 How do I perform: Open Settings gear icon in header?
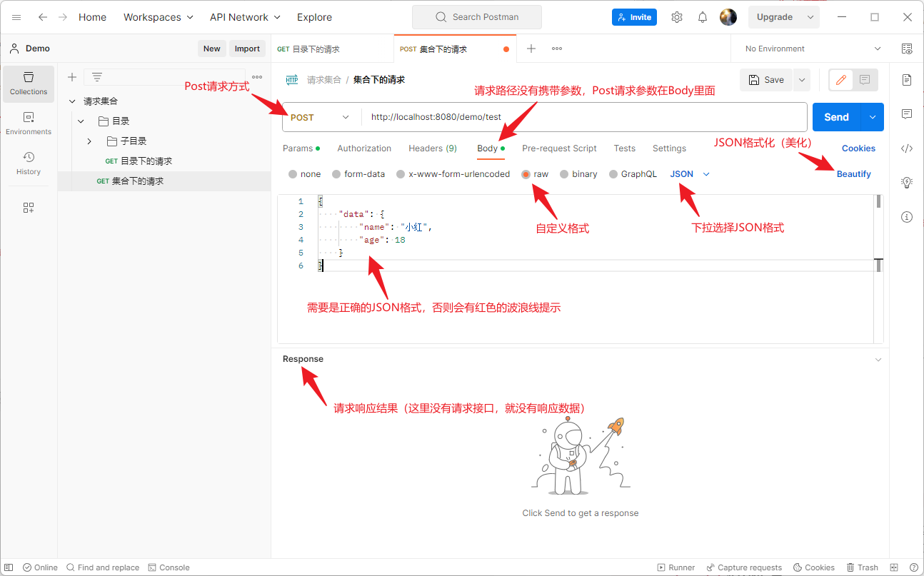[677, 17]
